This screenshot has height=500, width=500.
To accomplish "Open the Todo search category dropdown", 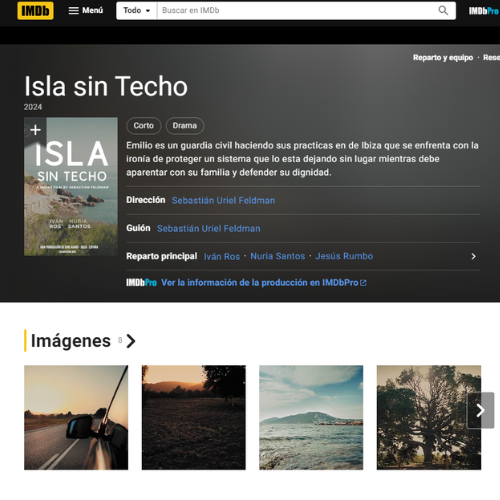I will (x=137, y=11).
